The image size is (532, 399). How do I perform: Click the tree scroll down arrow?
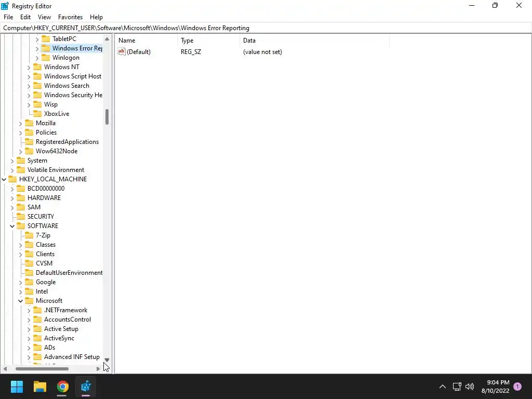coord(107,360)
